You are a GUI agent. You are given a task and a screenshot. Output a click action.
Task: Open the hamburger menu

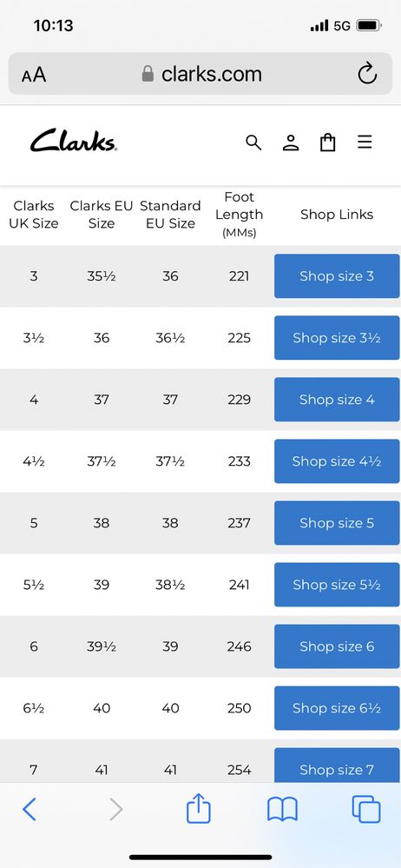365,142
